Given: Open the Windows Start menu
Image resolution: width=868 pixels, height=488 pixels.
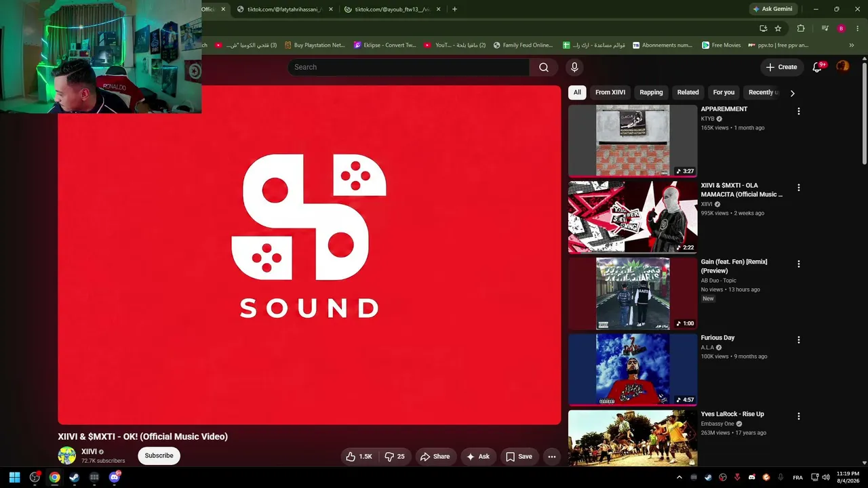Looking at the screenshot, I should click(x=14, y=477).
